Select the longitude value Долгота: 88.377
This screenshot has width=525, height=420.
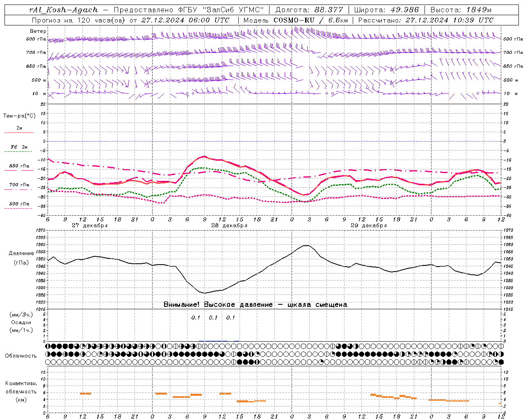tap(309, 10)
